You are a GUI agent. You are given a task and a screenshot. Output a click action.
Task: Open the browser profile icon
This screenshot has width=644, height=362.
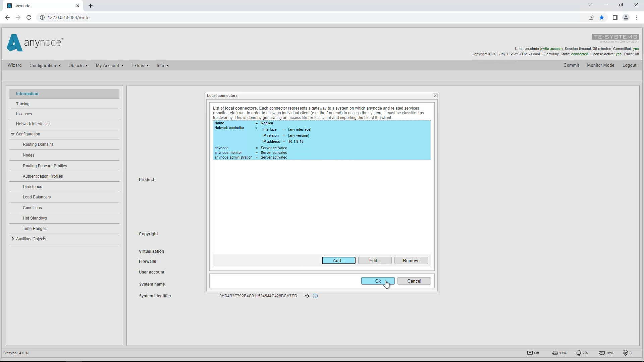click(626, 17)
